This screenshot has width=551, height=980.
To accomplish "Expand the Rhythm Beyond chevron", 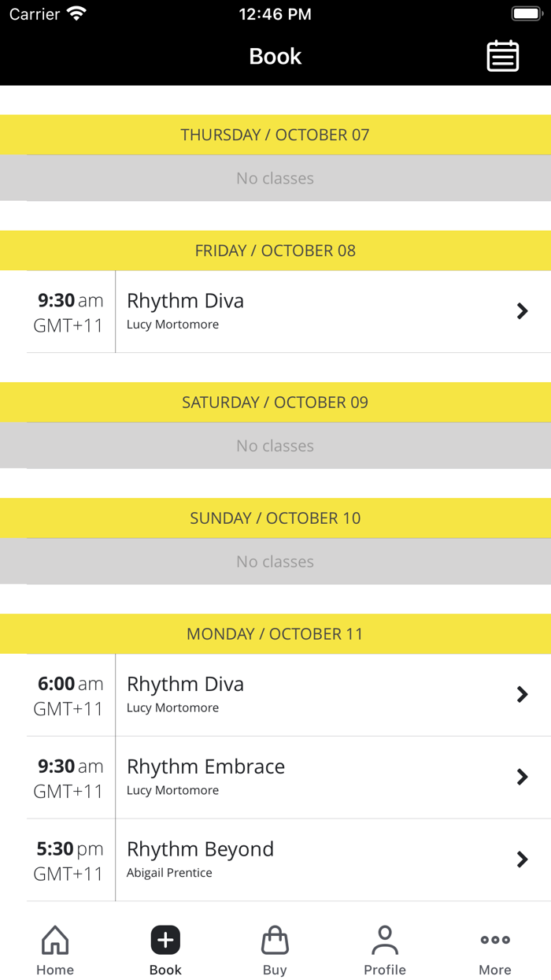I will [522, 859].
